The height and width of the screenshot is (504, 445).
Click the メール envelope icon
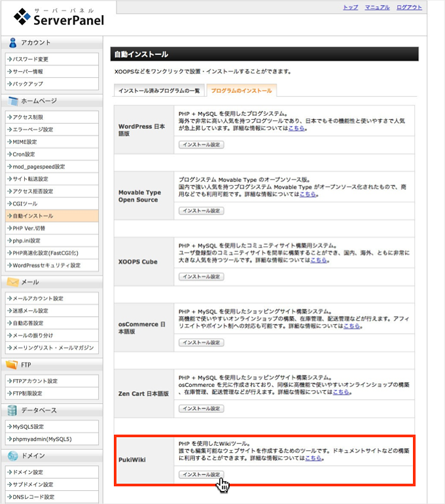(x=13, y=282)
